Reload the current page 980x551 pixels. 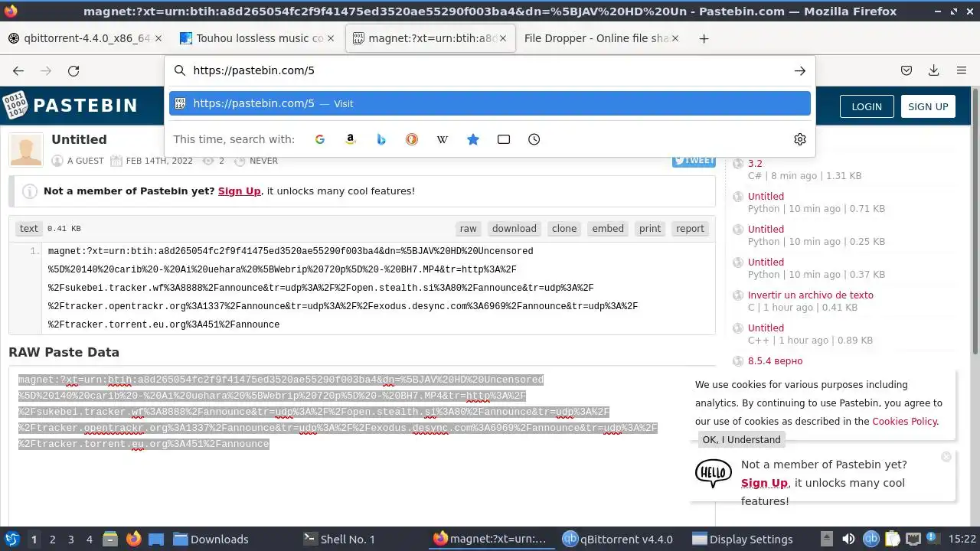point(73,70)
